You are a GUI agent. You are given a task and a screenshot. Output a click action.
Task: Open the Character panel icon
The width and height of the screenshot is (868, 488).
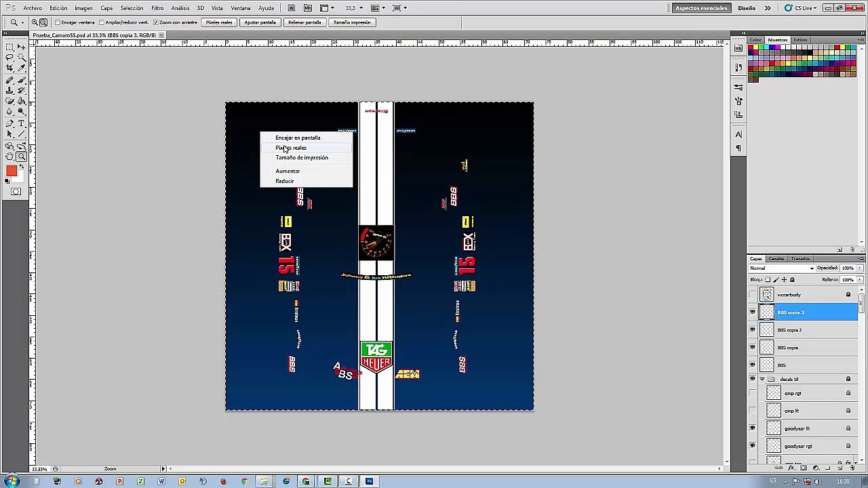[738, 134]
